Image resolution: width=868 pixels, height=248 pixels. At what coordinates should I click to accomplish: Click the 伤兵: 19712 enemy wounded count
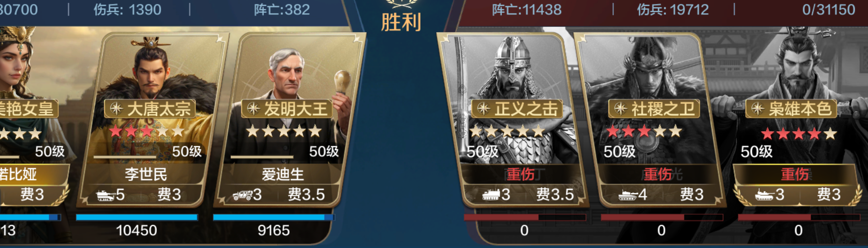pyautogui.click(x=673, y=9)
